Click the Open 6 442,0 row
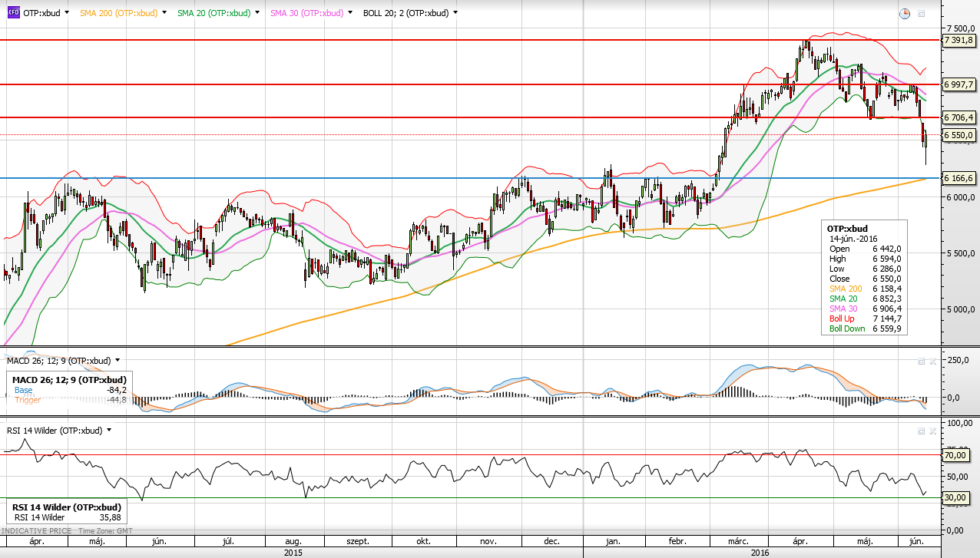Image resolution: width=980 pixels, height=558 pixels. (x=865, y=249)
